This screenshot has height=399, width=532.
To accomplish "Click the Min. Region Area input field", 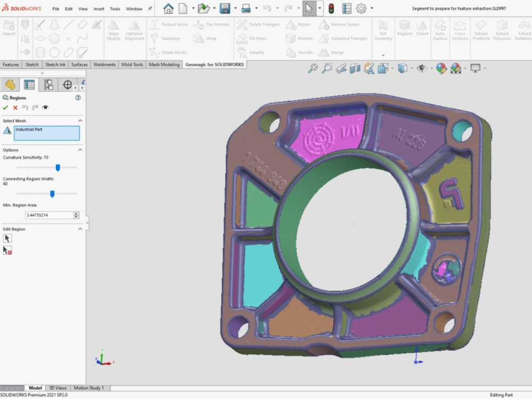I will tap(49, 215).
